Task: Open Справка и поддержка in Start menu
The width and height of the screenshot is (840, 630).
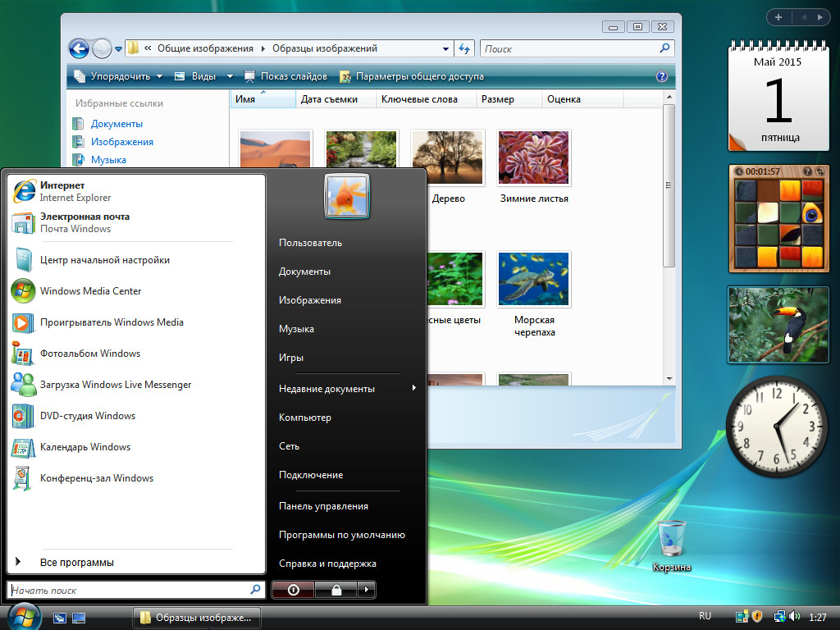Action: [x=327, y=564]
